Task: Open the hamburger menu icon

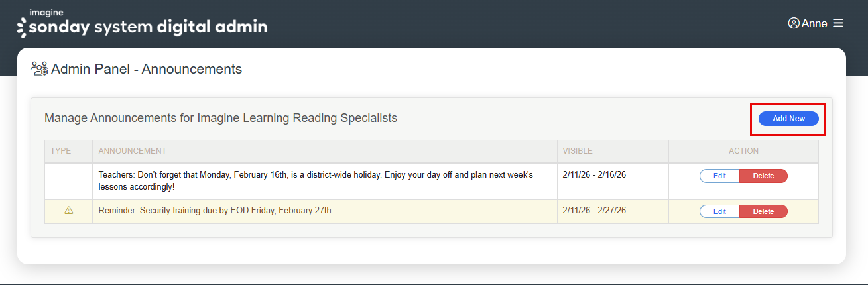Action: point(838,23)
